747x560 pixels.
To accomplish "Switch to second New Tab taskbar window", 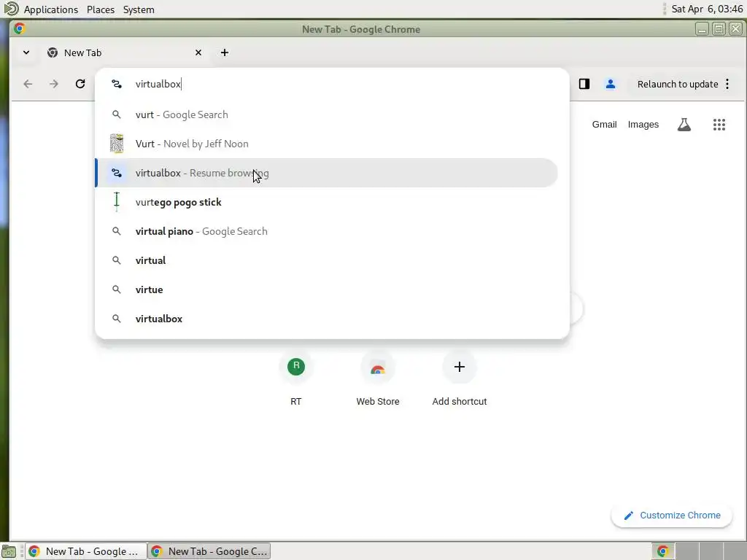I will 209,551.
